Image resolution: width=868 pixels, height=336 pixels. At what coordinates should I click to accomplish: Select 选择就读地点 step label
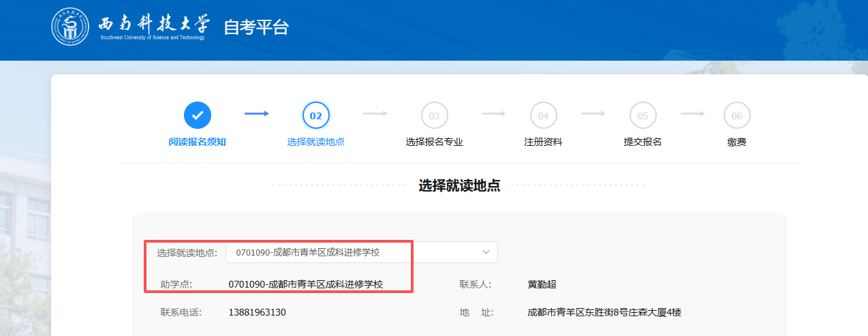point(316,142)
